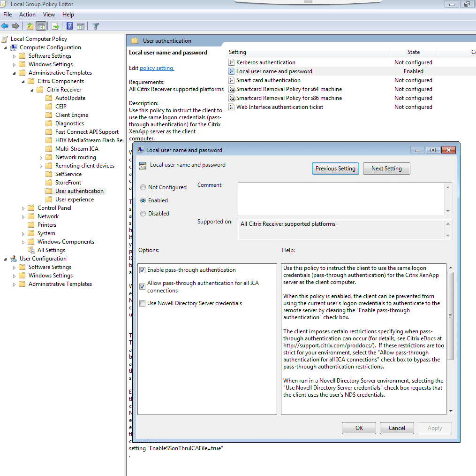Click the Export List toolbar icon

pyautogui.click(x=55, y=26)
